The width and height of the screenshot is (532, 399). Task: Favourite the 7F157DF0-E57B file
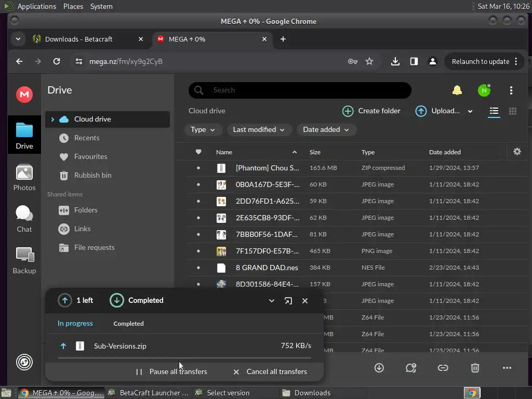(198, 251)
